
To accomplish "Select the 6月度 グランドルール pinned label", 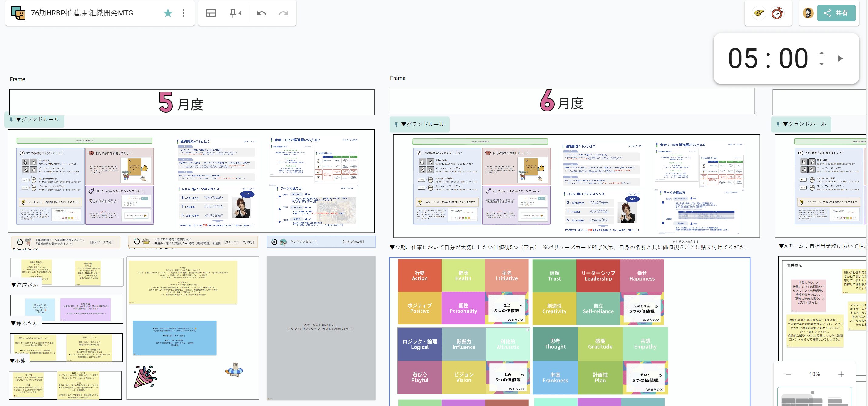I will point(420,124).
